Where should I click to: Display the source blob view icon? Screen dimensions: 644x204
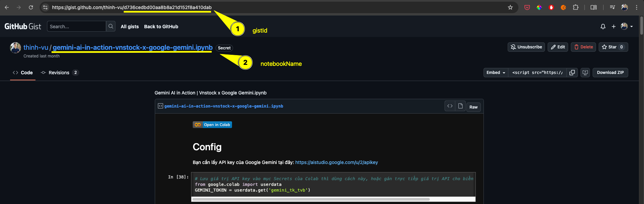pyautogui.click(x=450, y=106)
